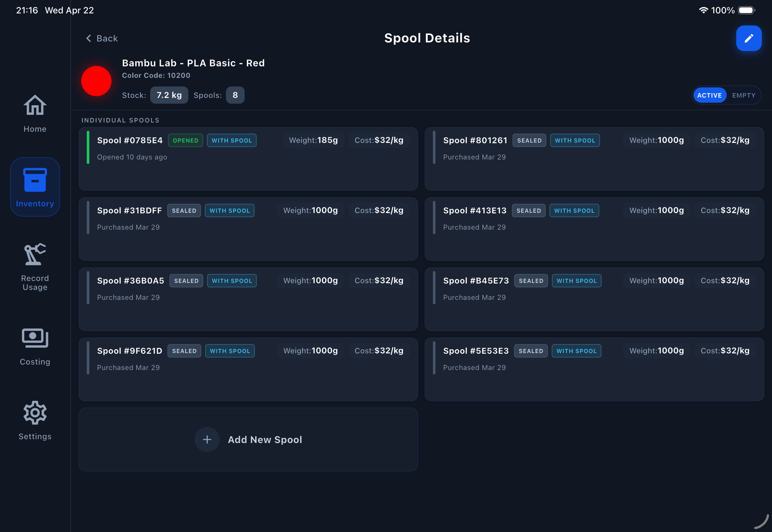Image resolution: width=772 pixels, height=532 pixels.
Task: Select Spool #5E53E3 weight 1000g field
Action: 656,351
